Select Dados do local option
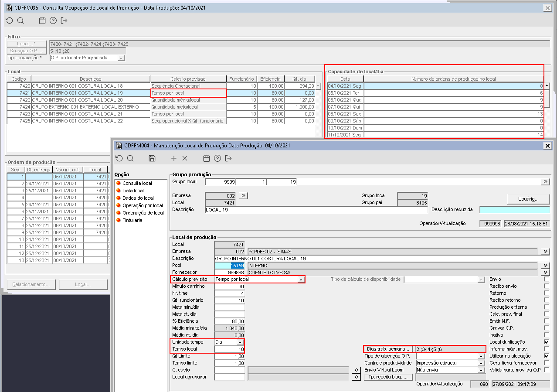Screen dimensions: 557x392 tap(138, 198)
